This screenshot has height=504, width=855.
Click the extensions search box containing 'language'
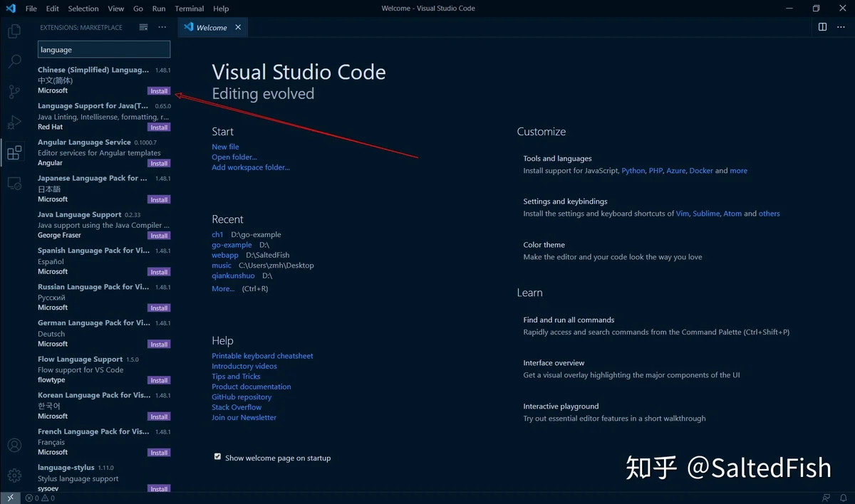tap(104, 49)
